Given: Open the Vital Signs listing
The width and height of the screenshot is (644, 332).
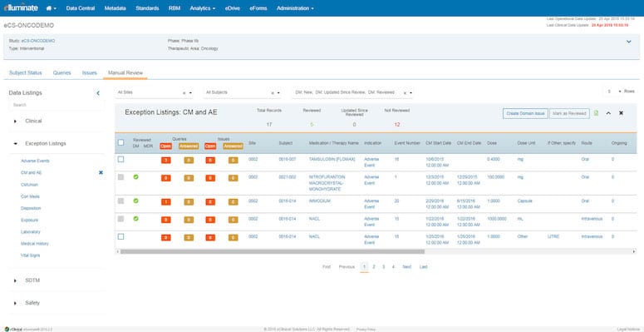Looking at the screenshot, I should pyautogui.click(x=30, y=255).
